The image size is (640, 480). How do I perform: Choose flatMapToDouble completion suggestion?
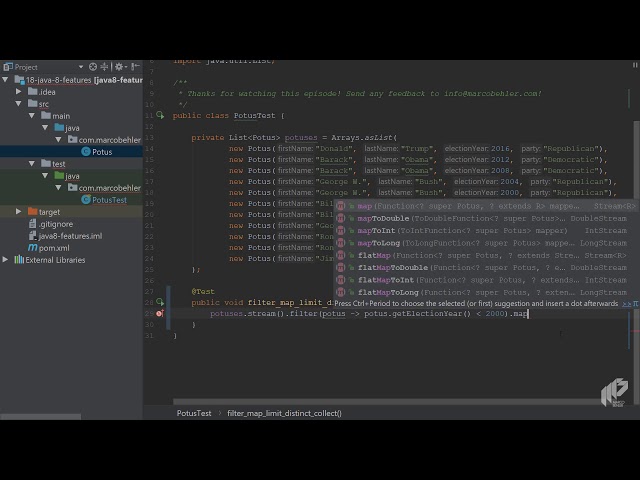click(487, 268)
